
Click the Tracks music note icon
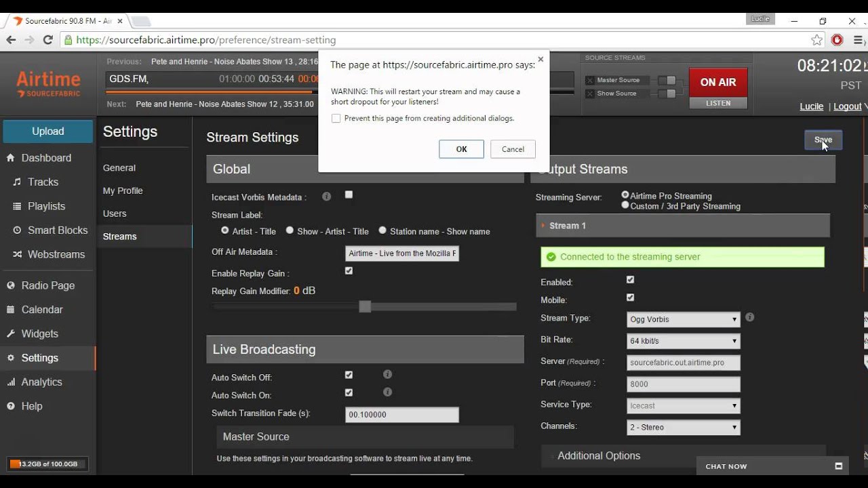pos(17,182)
